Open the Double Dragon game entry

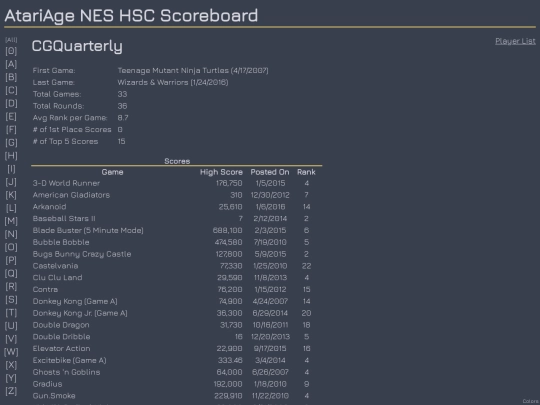[x=61, y=325]
